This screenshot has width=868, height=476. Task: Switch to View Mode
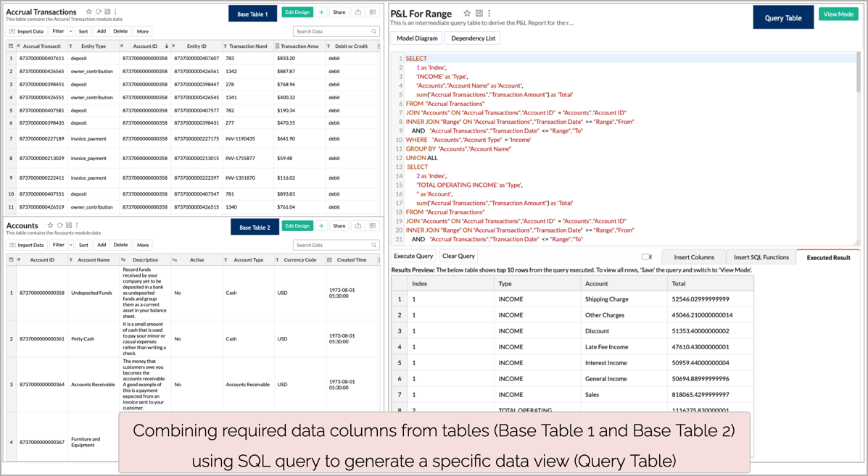(x=838, y=14)
